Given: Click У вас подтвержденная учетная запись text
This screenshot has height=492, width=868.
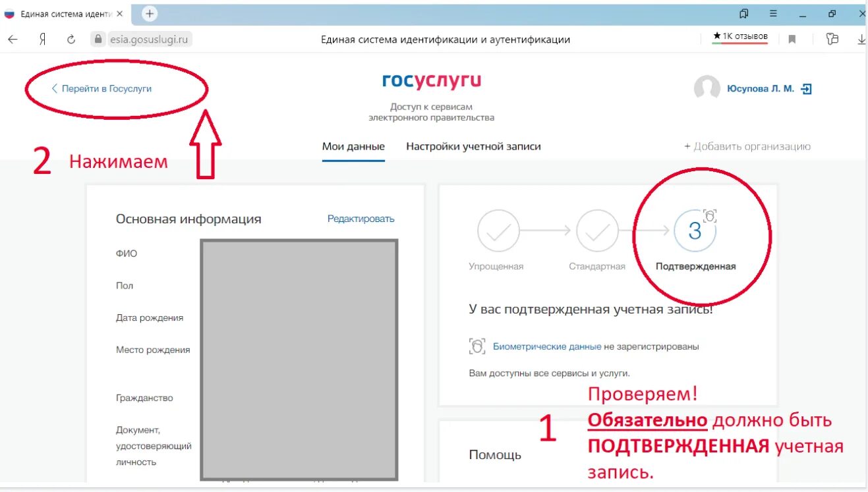Looking at the screenshot, I should coord(591,308).
